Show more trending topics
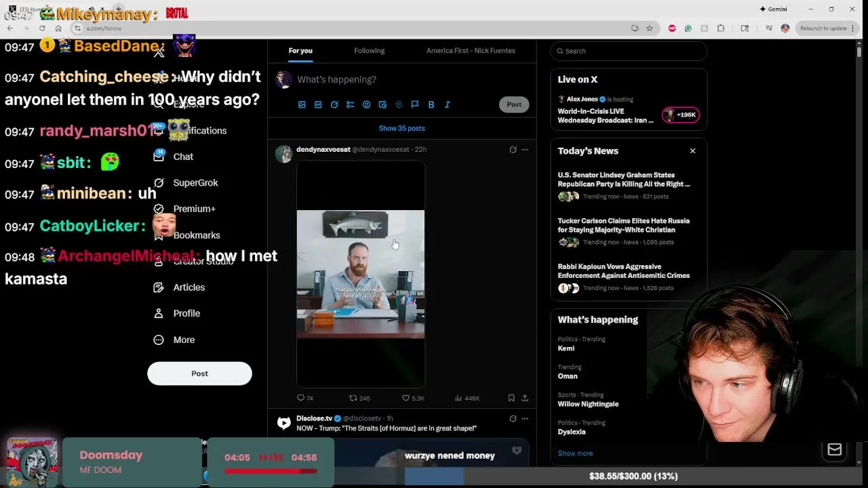Image resolution: width=868 pixels, height=488 pixels. (x=575, y=453)
